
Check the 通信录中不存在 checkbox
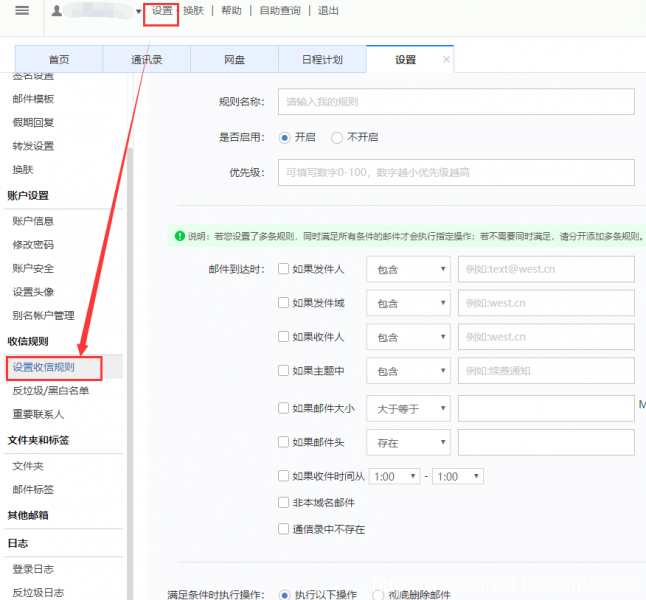pyautogui.click(x=283, y=529)
